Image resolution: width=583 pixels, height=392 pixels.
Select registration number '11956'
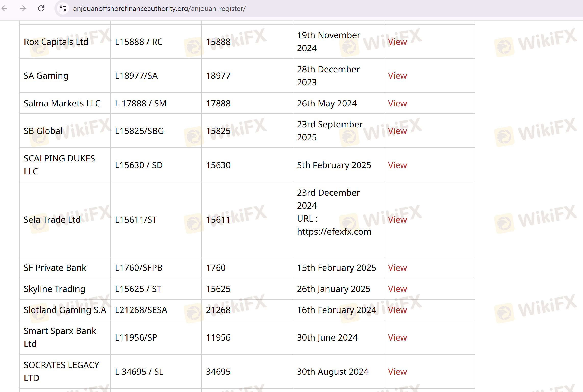[218, 337]
